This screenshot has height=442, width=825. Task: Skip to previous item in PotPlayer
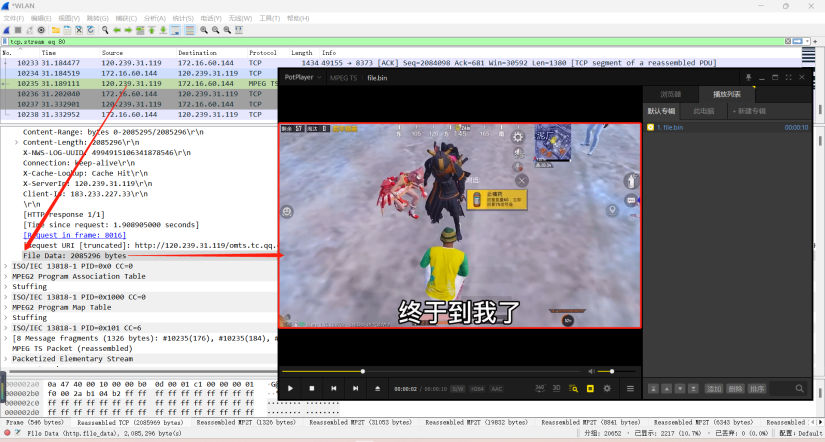click(x=334, y=388)
